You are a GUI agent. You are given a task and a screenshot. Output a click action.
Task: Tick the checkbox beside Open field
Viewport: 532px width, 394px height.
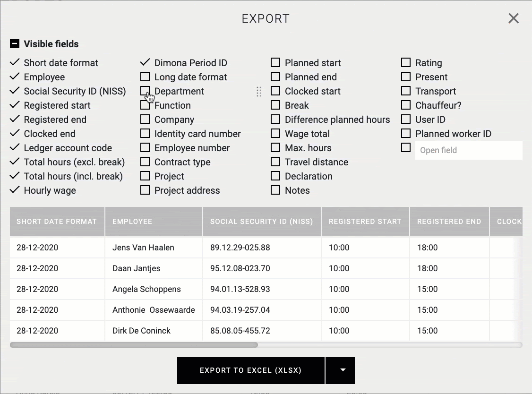(406, 148)
